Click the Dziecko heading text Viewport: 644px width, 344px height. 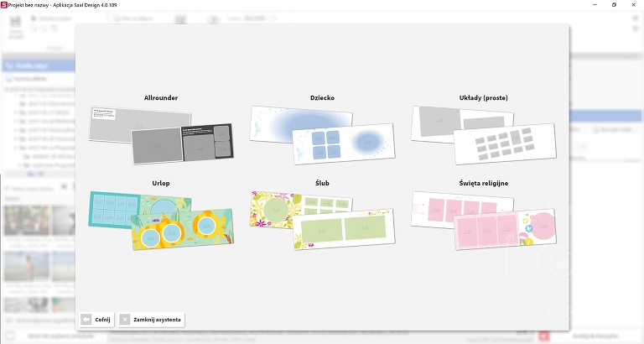(322, 98)
